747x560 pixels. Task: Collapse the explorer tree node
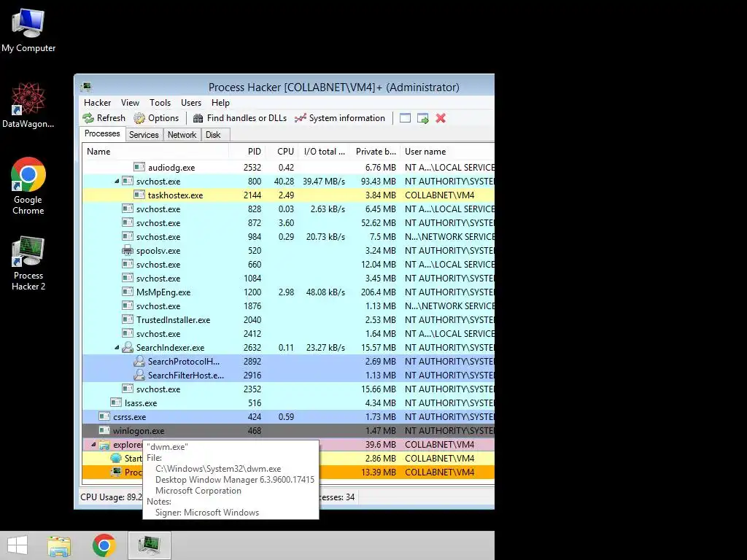(93, 445)
